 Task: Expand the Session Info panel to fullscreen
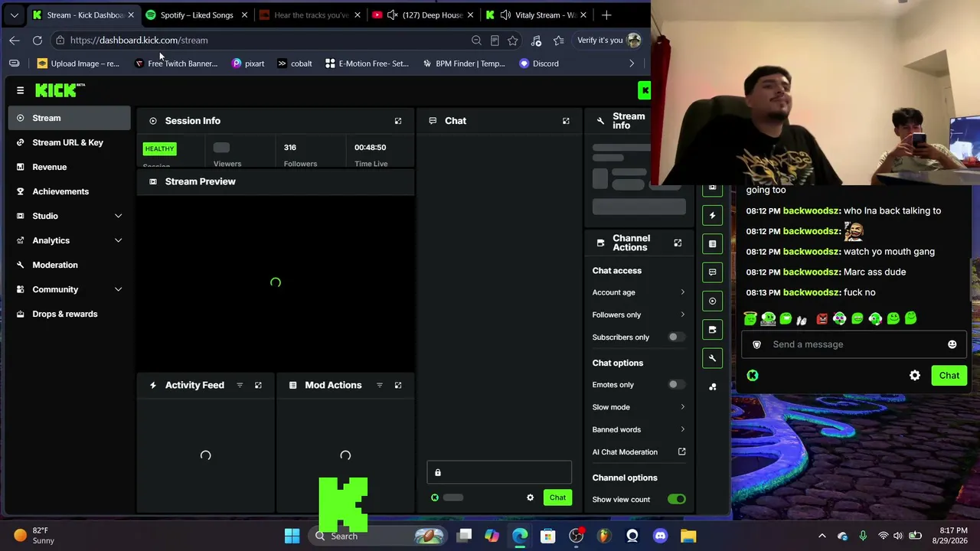(x=398, y=121)
